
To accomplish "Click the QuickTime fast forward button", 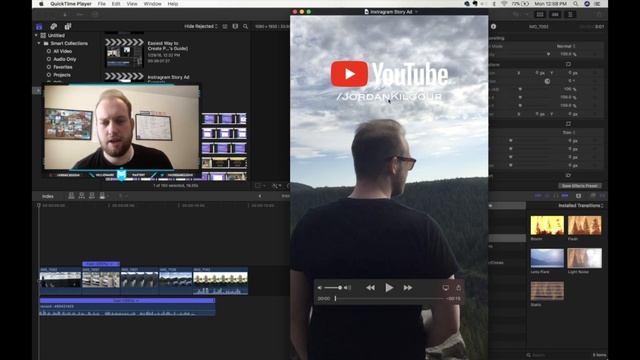I will pos(407,288).
